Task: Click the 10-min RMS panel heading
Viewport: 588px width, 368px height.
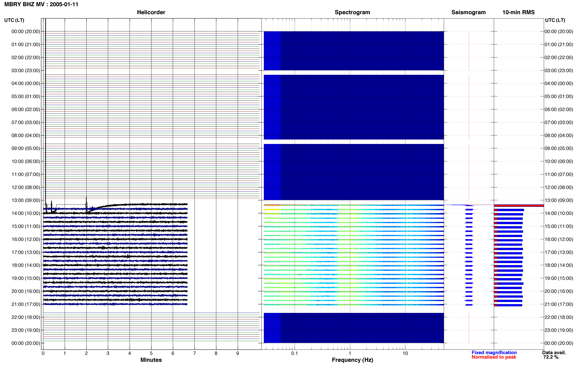Action: point(518,12)
